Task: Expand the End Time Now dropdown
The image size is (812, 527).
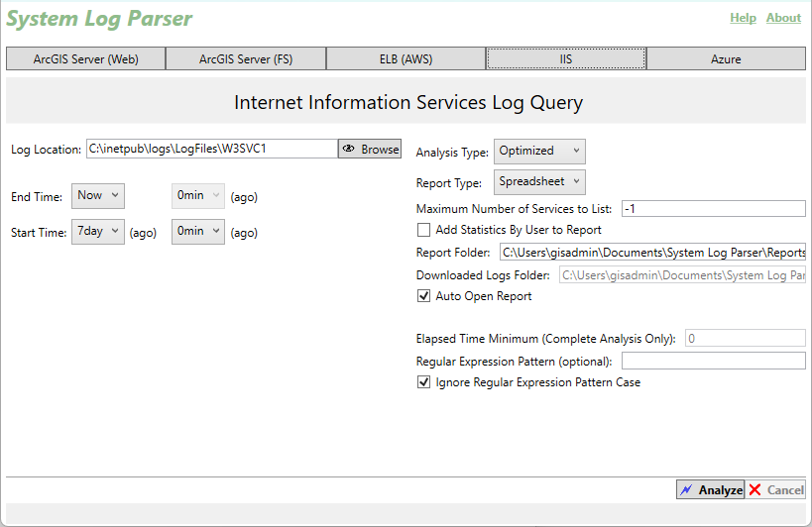Action: pos(98,196)
